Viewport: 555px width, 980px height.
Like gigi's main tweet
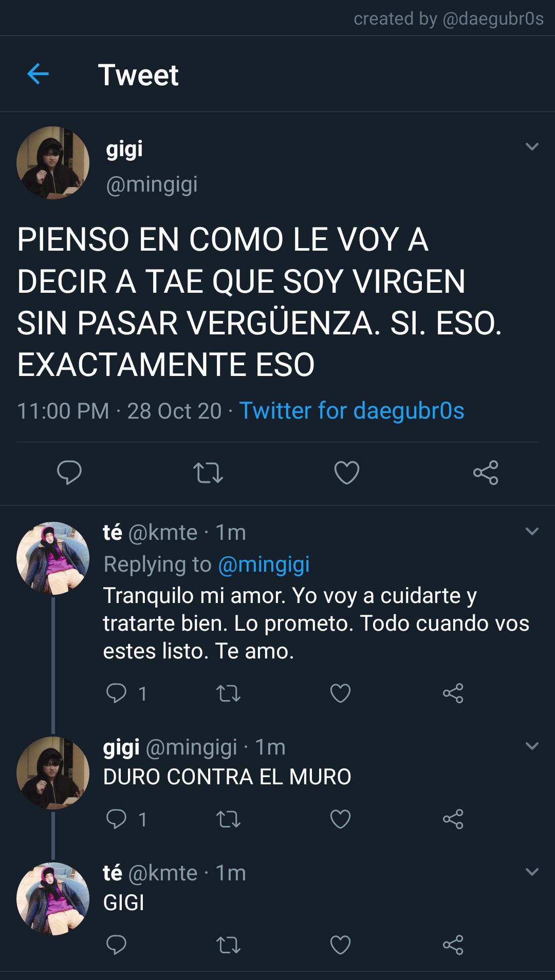point(347,473)
